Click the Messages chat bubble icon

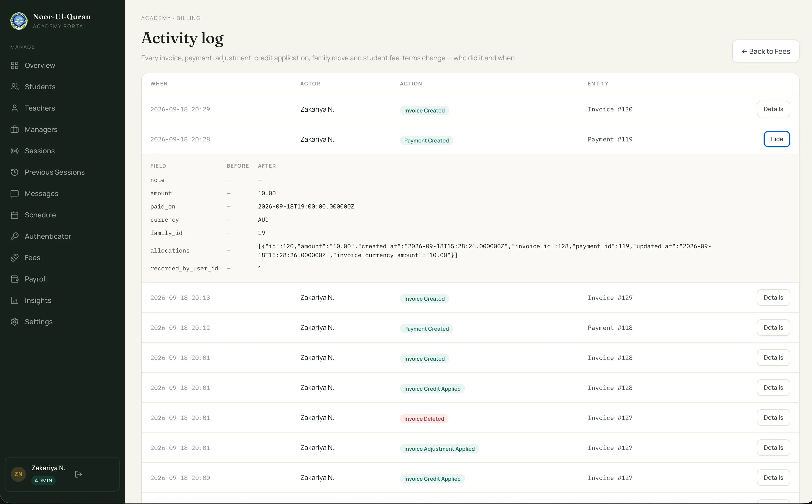(x=14, y=193)
